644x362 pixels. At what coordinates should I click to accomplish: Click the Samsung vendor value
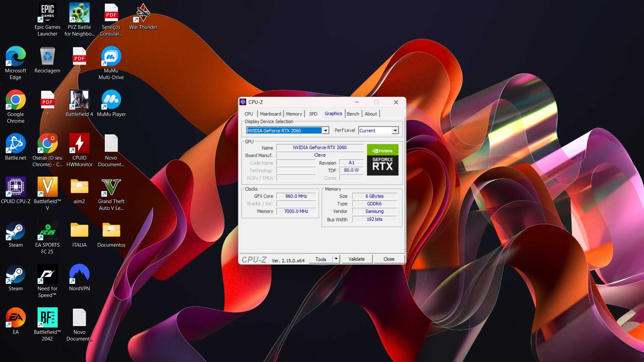point(374,211)
